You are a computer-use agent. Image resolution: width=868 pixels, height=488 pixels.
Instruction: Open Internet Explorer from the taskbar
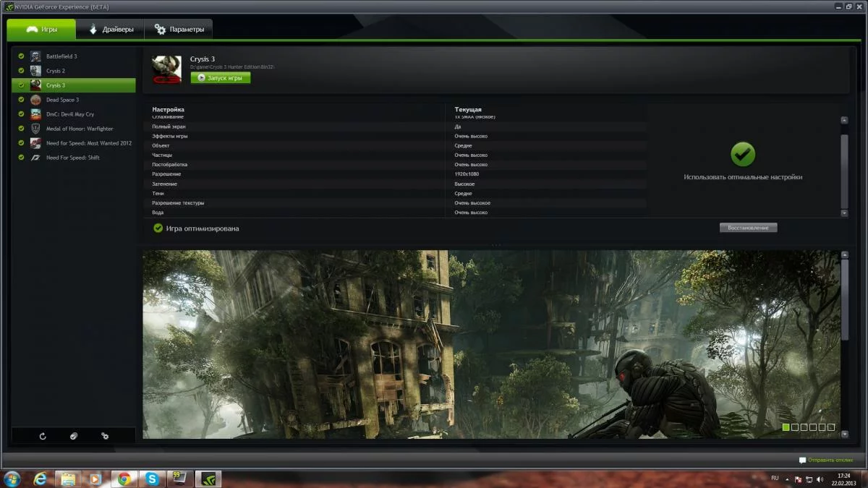41,479
